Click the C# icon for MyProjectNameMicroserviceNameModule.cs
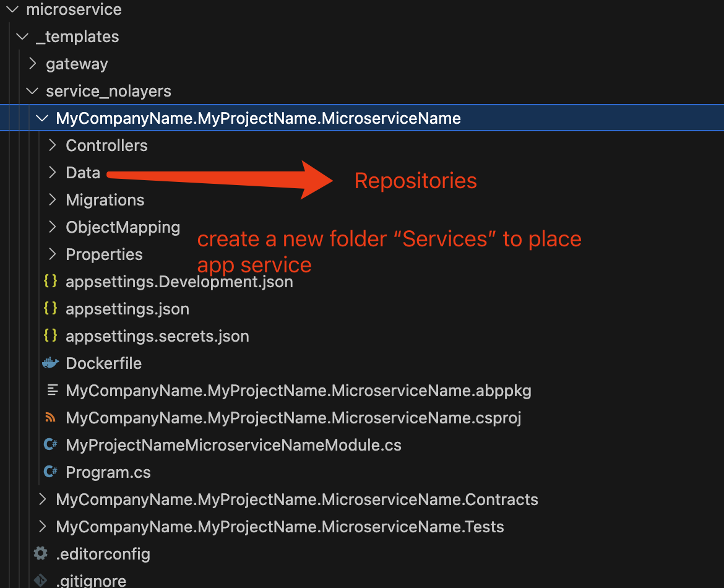Screen dimensions: 724x588 (x=50, y=445)
